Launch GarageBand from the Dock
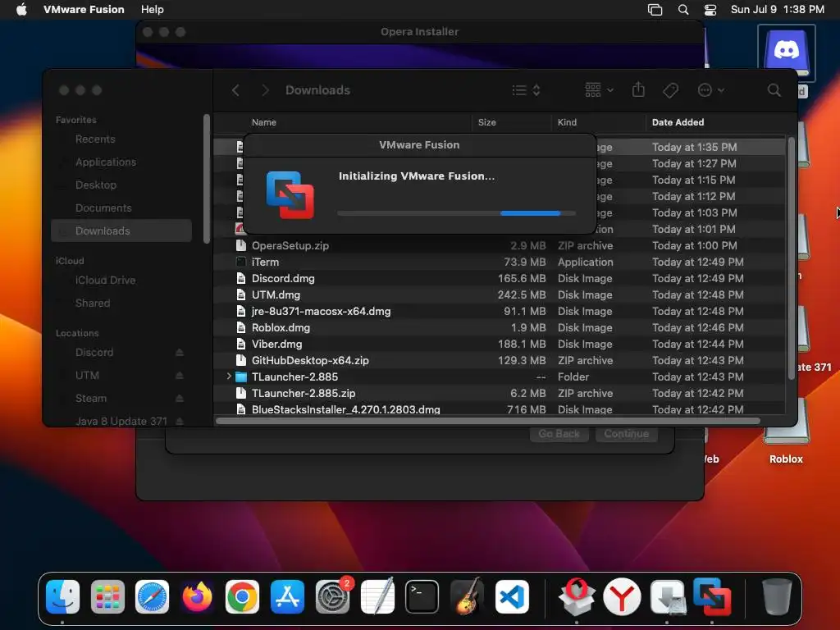 point(467,596)
